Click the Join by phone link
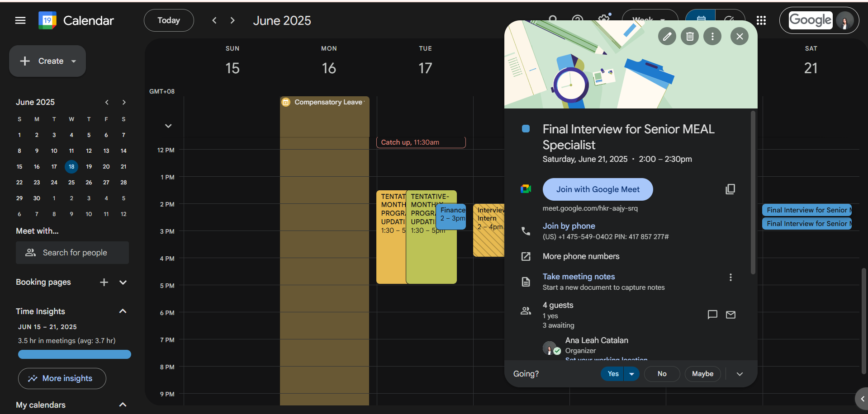The height and width of the screenshot is (414, 868). tap(569, 226)
